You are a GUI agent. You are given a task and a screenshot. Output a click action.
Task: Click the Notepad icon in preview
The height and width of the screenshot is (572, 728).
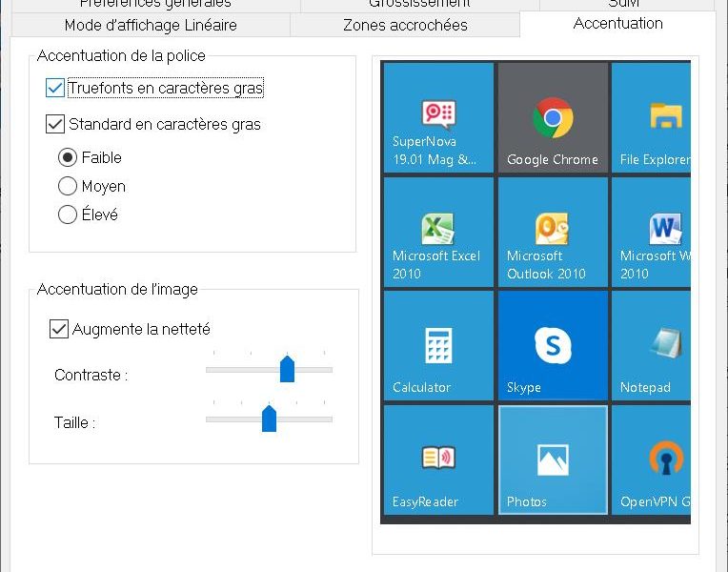666,342
